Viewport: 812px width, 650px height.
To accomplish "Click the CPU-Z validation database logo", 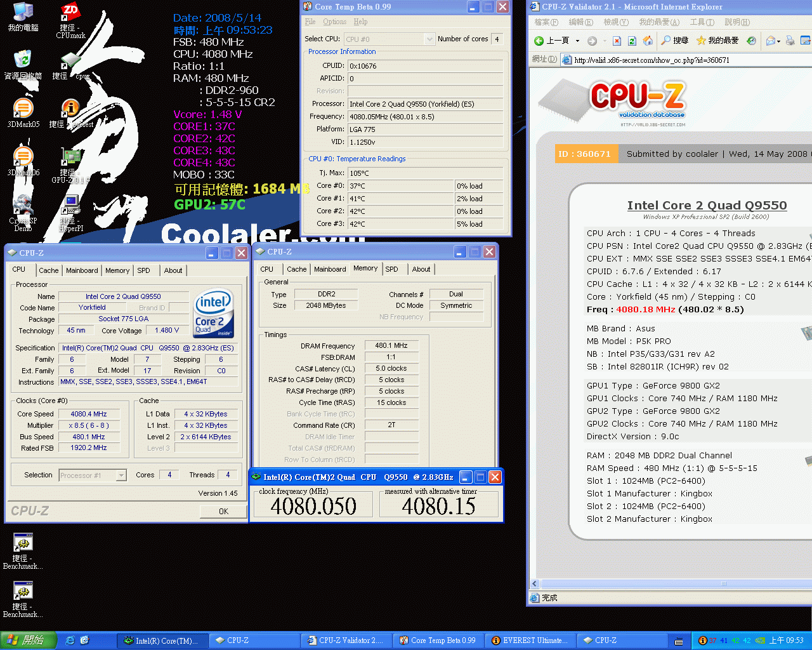I will tap(637, 102).
